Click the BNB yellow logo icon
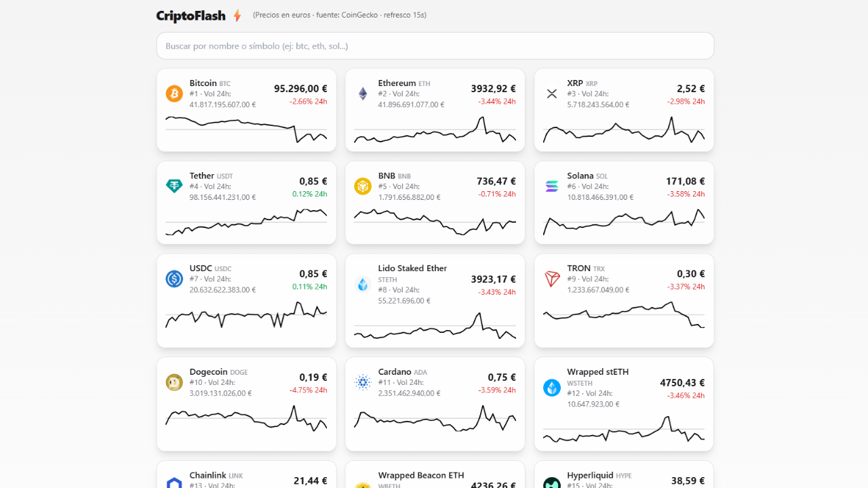The width and height of the screenshot is (868, 488). click(363, 186)
